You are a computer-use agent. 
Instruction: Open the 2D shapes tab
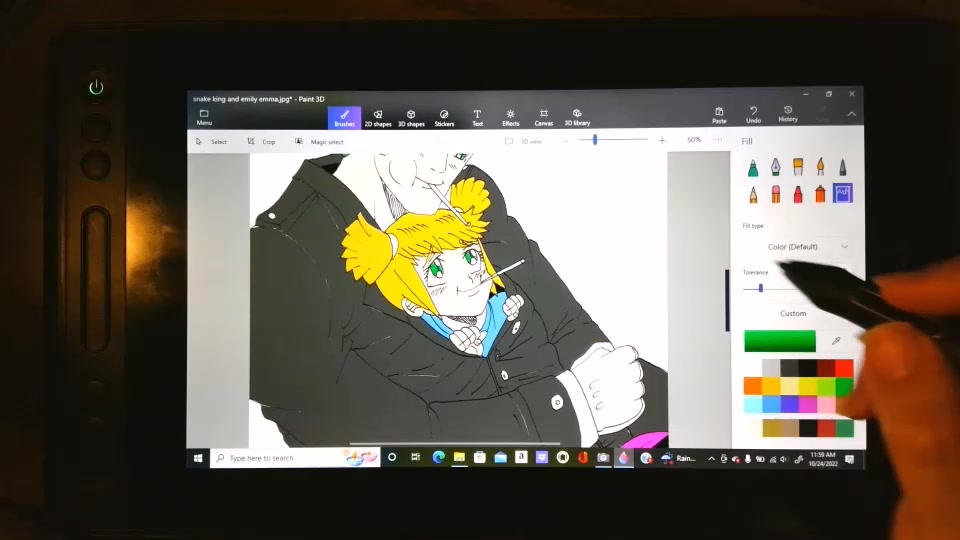(378, 118)
